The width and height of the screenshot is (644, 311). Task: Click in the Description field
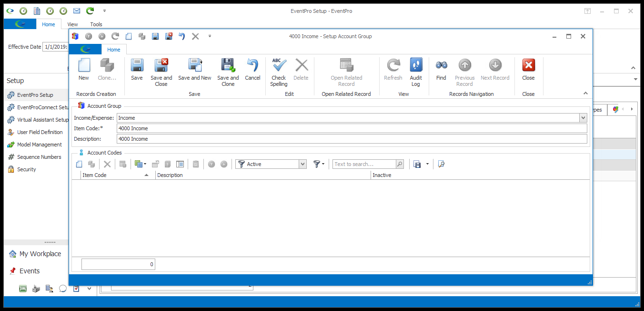pos(352,139)
